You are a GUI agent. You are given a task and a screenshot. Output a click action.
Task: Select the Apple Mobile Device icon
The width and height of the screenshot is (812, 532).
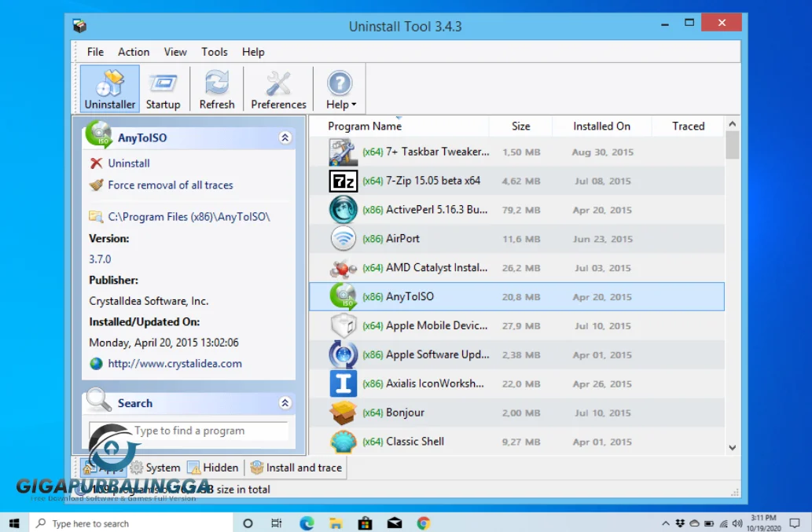pos(343,325)
